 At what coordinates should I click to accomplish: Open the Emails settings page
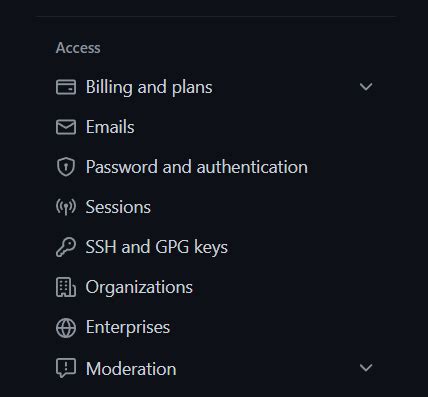[110, 127]
